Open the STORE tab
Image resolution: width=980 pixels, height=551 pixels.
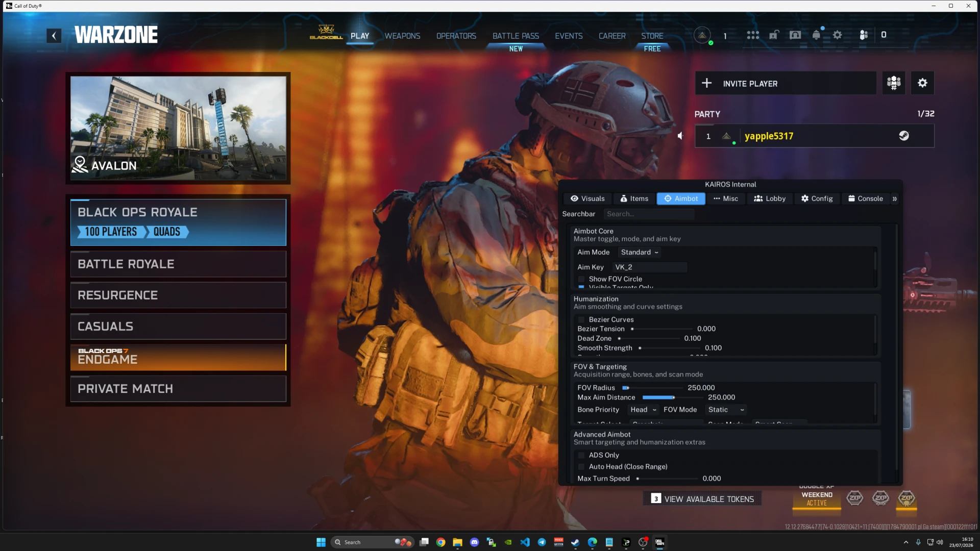652,36
